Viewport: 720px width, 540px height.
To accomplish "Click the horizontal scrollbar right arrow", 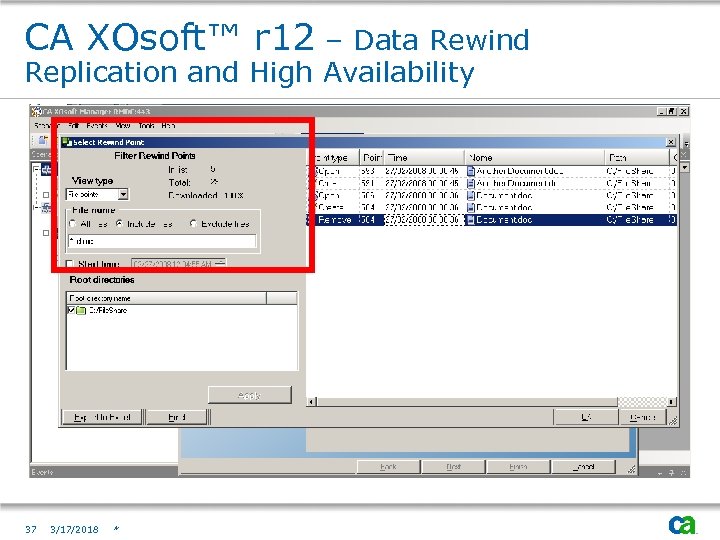I will (671, 402).
